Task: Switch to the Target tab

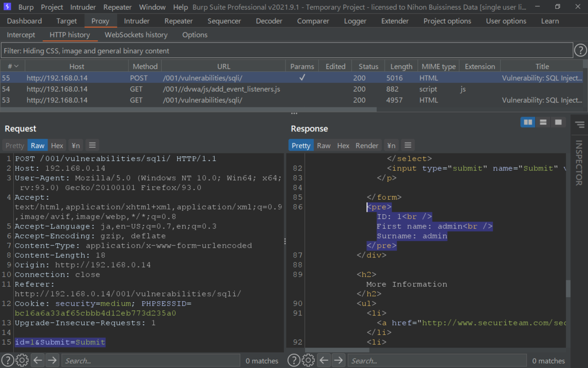Action: click(x=67, y=21)
